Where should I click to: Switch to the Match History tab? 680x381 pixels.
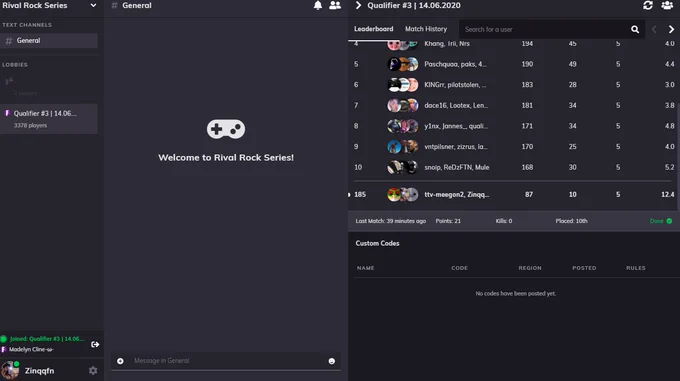[x=426, y=29]
